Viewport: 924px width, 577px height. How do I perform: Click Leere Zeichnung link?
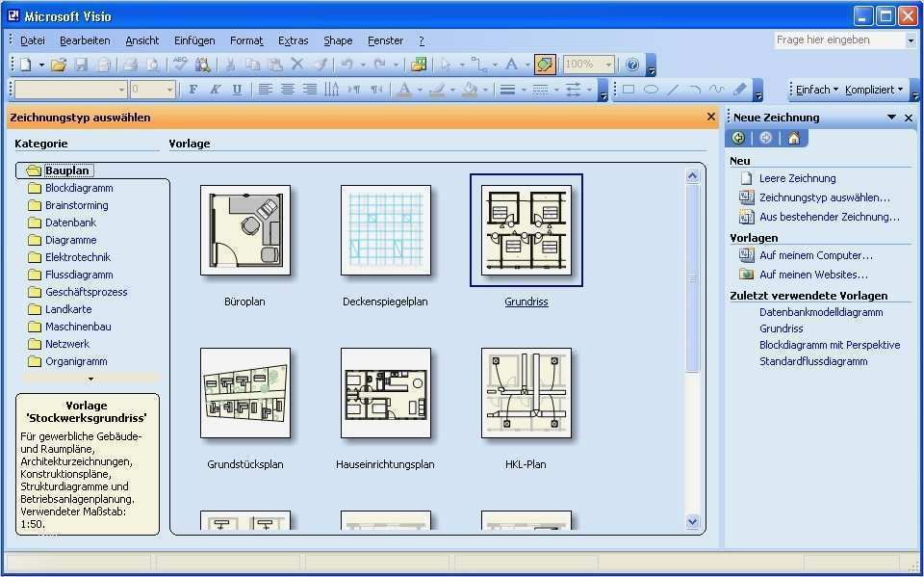(x=797, y=178)
